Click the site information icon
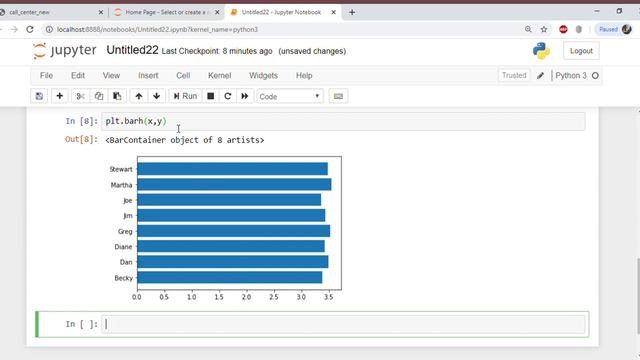Image resolution: width=640 pixels, height=360 pixels. tap(49, 29)
